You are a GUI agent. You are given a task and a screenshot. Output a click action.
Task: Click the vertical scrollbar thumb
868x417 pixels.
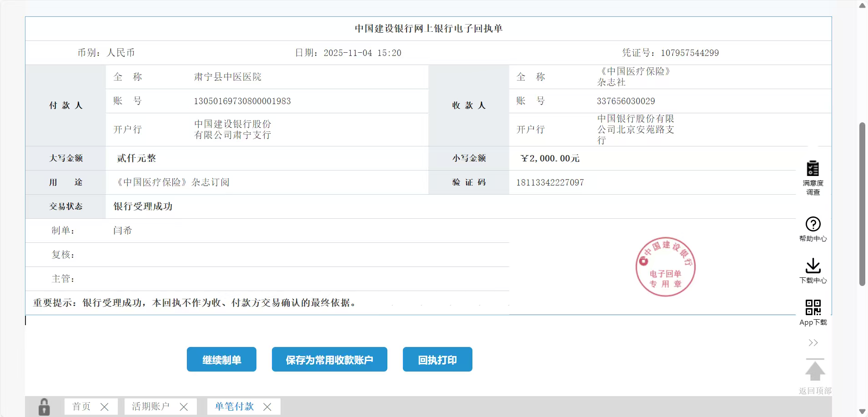pyautogui.click(x=862, y=204)
